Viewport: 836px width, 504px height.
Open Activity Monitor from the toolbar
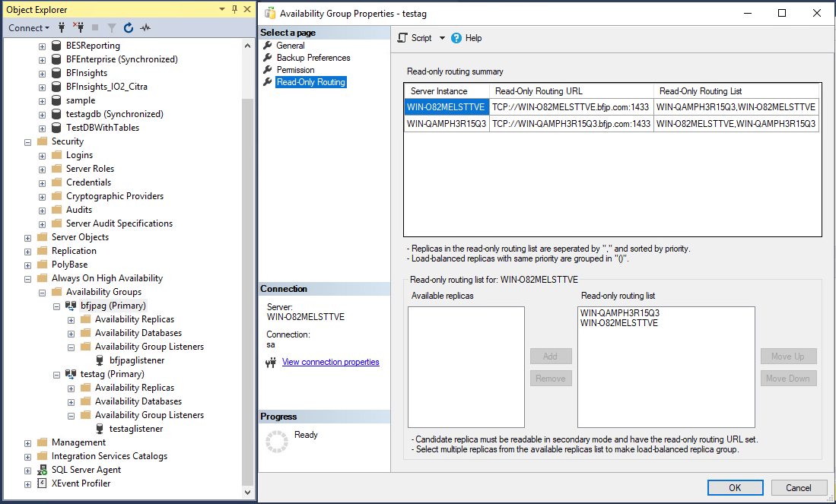145,28
